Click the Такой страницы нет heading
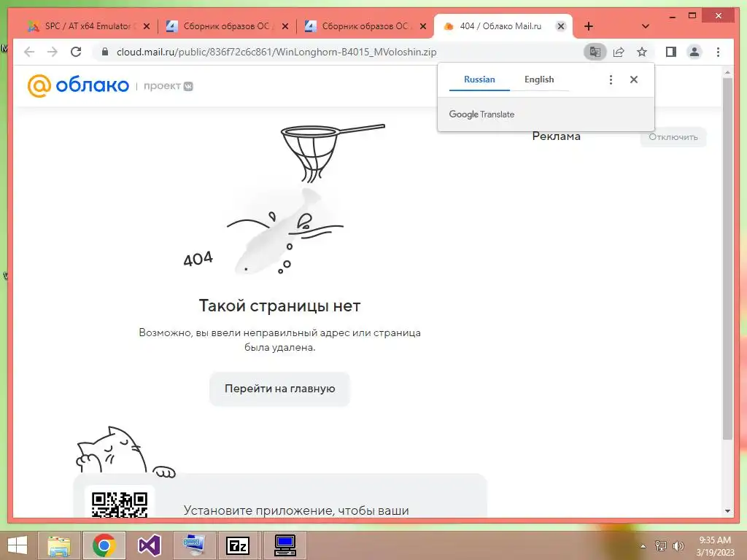The image size is (747, 560). (x=279, y=306)
